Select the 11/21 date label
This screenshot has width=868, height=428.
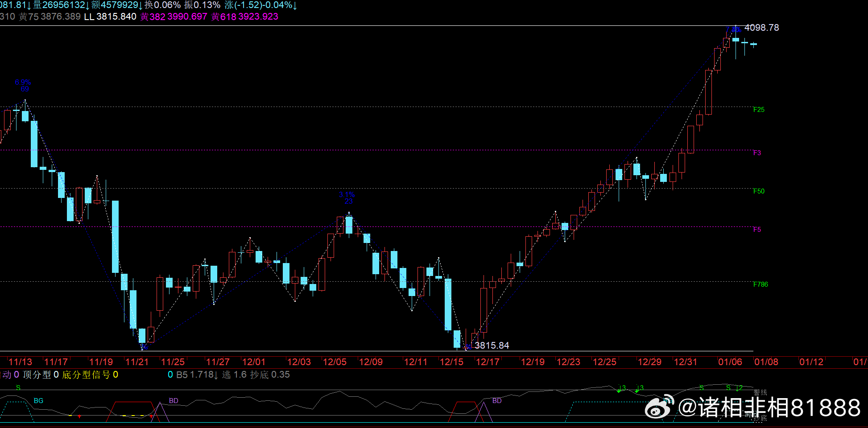(137, 362)
